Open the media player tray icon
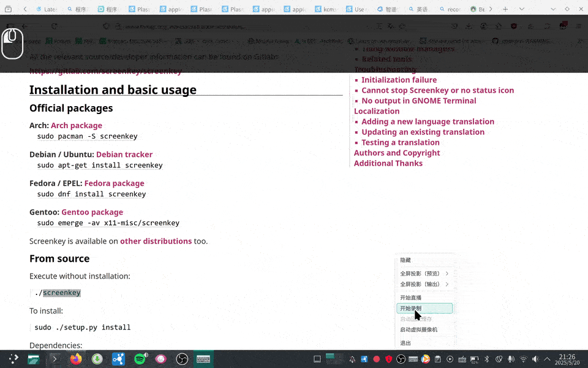Screen dimensions: 588x368 tap(450, 359)
